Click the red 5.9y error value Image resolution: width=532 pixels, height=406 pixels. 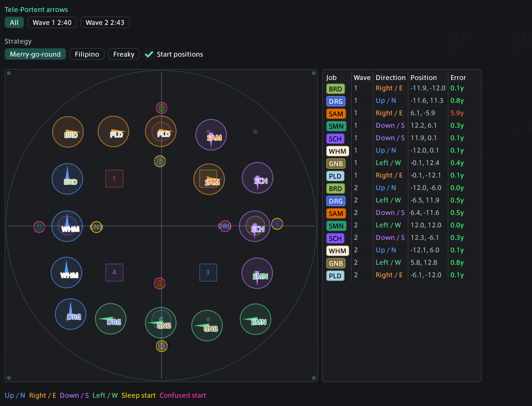click(x=457, y=113)
